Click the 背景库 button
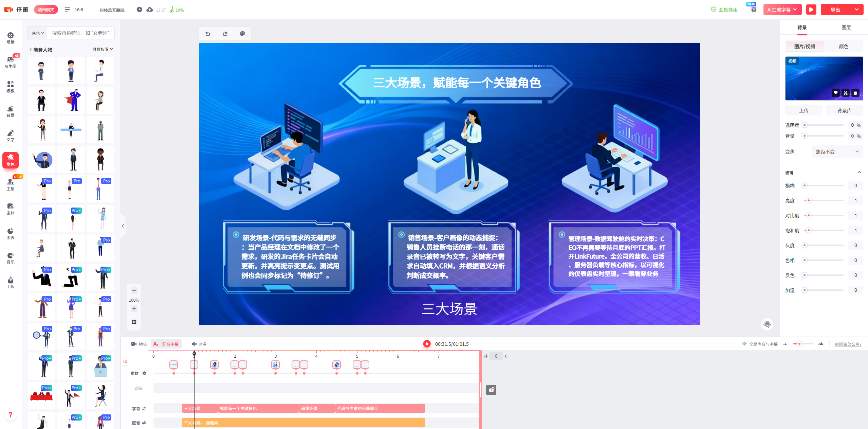This screenshot has height=429, width=868. [x=844, y=110]
